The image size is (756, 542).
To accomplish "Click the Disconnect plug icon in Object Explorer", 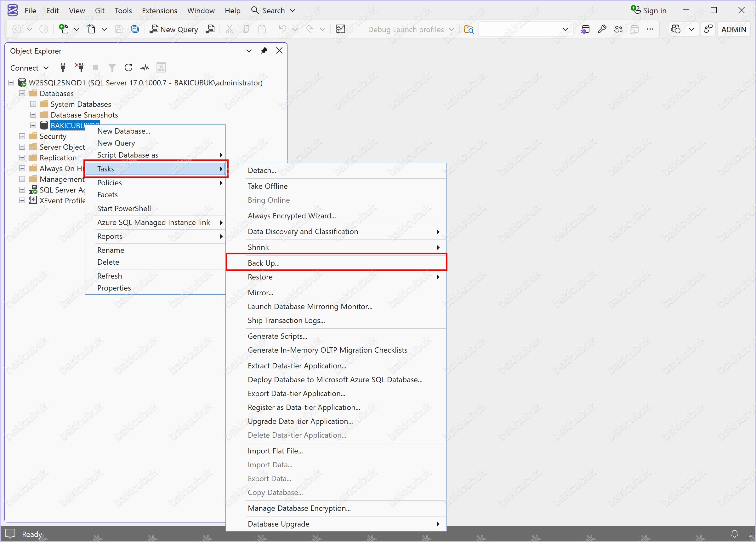I will 80,68.
